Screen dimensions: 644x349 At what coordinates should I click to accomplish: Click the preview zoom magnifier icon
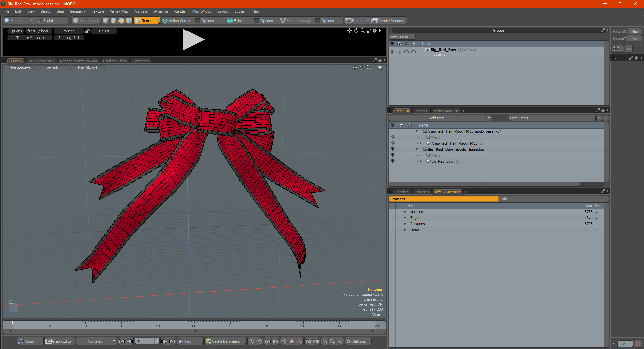[x=363, y=31]
